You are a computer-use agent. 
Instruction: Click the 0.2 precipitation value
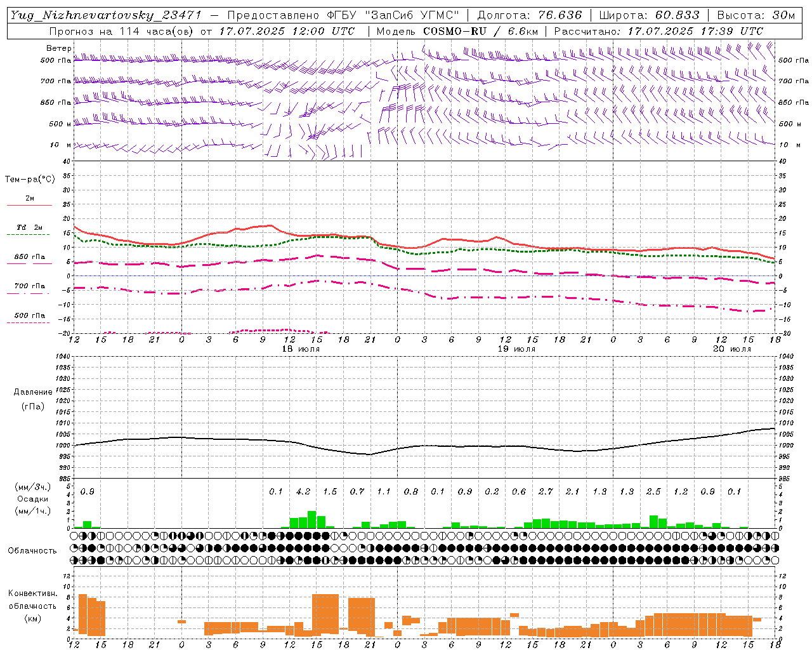[x=492, y=492]
